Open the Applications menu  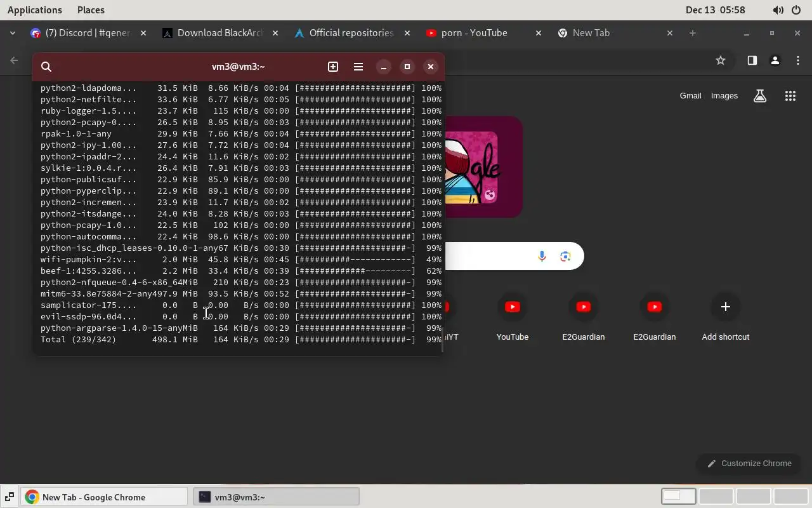tap(35, 10)
